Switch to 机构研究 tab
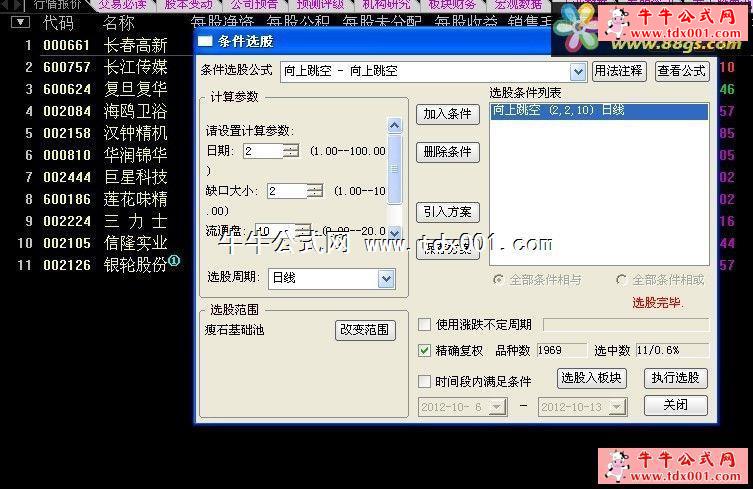 point(386,5)
